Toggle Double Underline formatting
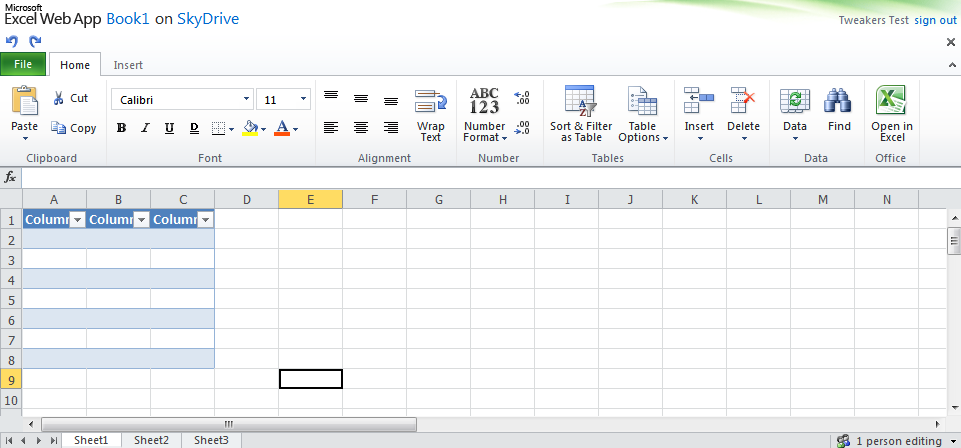Viewport: 961px width, 448px height. pos(194,128)
